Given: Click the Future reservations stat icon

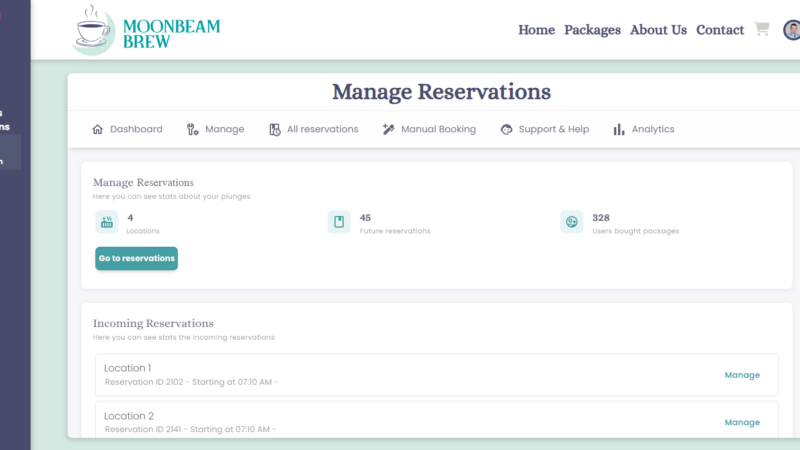Looking at the screenshot, I should [339, 222].
